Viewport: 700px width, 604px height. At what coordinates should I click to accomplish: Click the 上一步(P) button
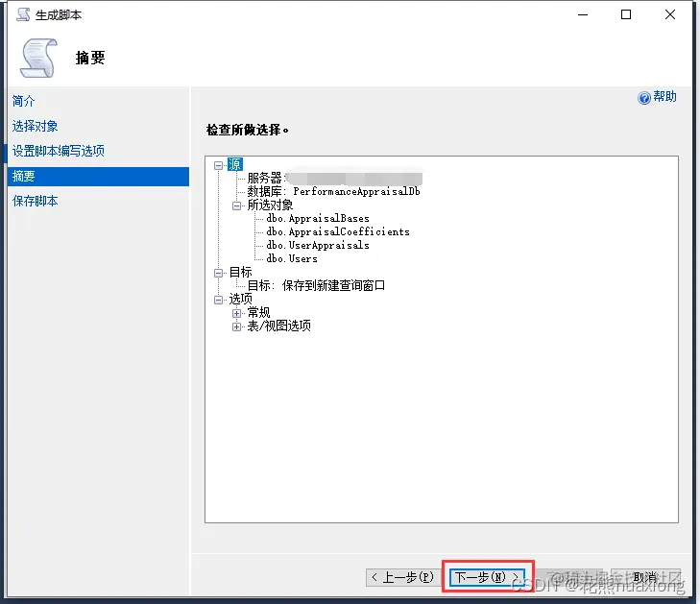(403, 577)
